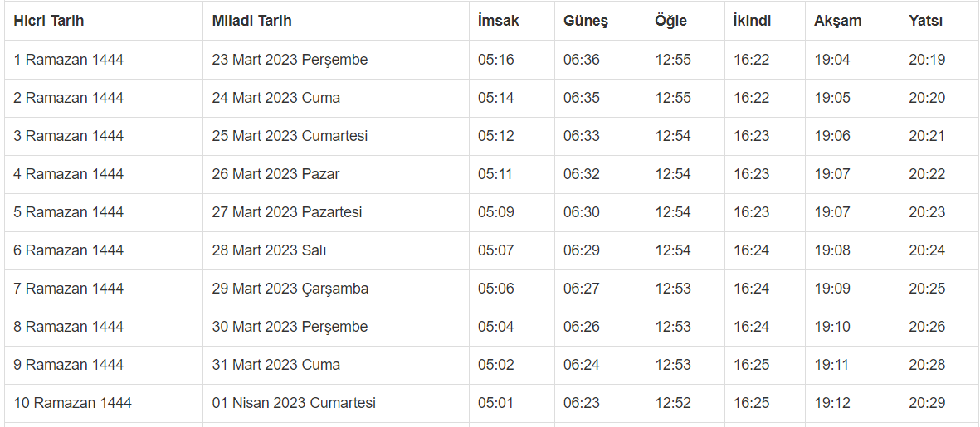Select Yatsı time 20:19 for 1 Ramazan
Image resolution: width=980 pixels, height=427 pixels.
click(x=927, y=60)
